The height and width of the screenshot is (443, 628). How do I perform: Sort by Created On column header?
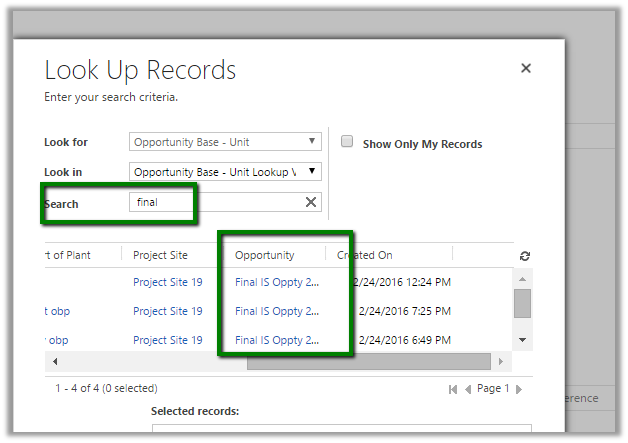coord(365,255)
